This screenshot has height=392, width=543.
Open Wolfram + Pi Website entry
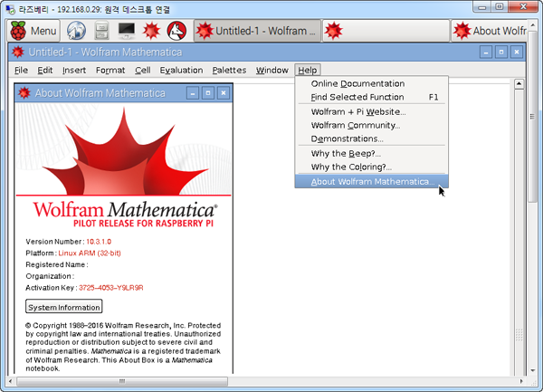(372, 112)
